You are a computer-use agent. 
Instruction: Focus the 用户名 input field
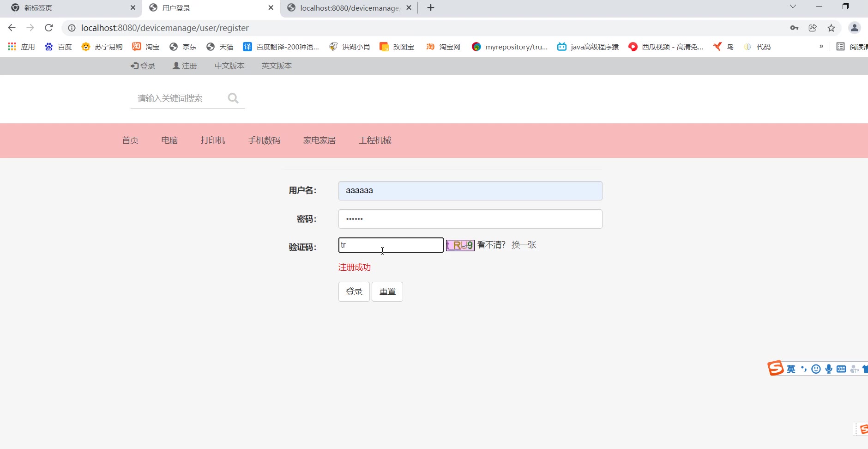(x=470, y=191)
